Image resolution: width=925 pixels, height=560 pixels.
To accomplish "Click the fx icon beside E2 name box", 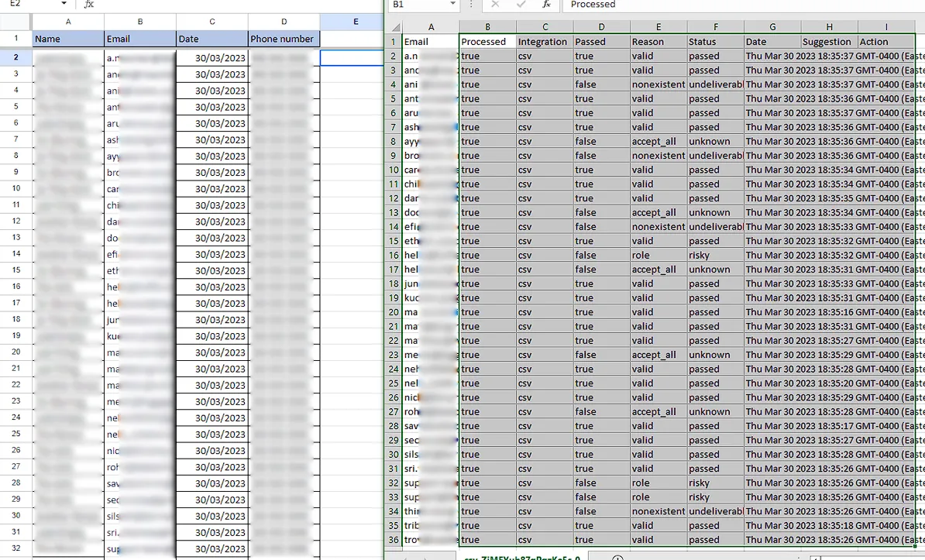I will pyautogui.click(x=88, y=4).
